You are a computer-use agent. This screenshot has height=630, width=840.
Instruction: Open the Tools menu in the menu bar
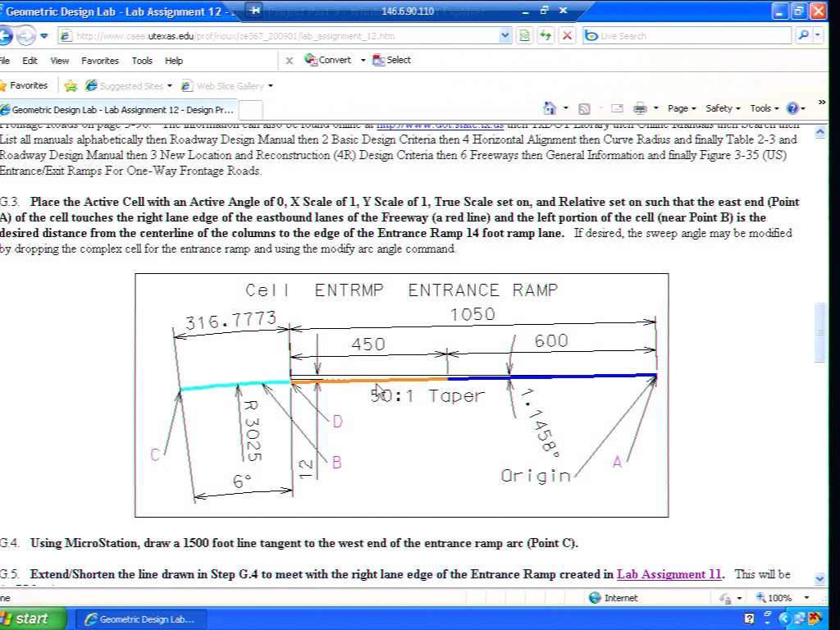tap(142, 61)
